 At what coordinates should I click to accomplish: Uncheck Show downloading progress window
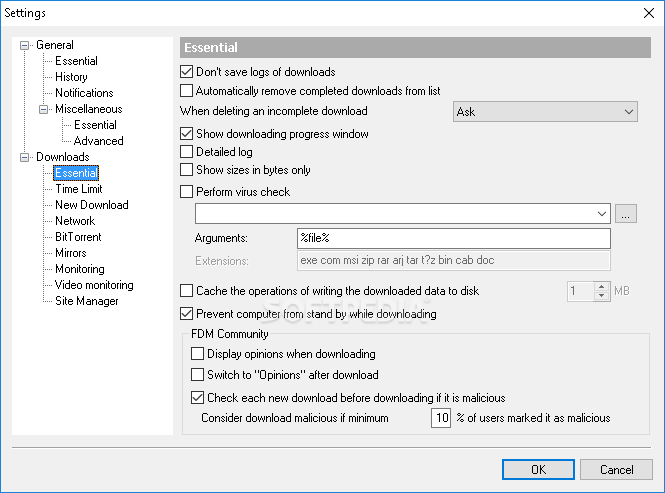pos(186,134)
